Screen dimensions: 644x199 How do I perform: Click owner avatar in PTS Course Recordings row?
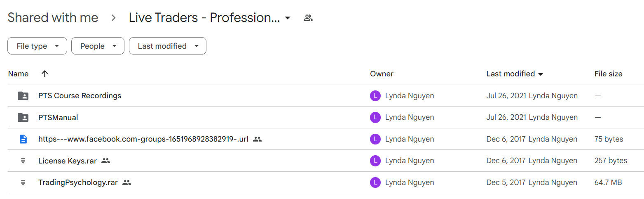[x=375, y=96]
